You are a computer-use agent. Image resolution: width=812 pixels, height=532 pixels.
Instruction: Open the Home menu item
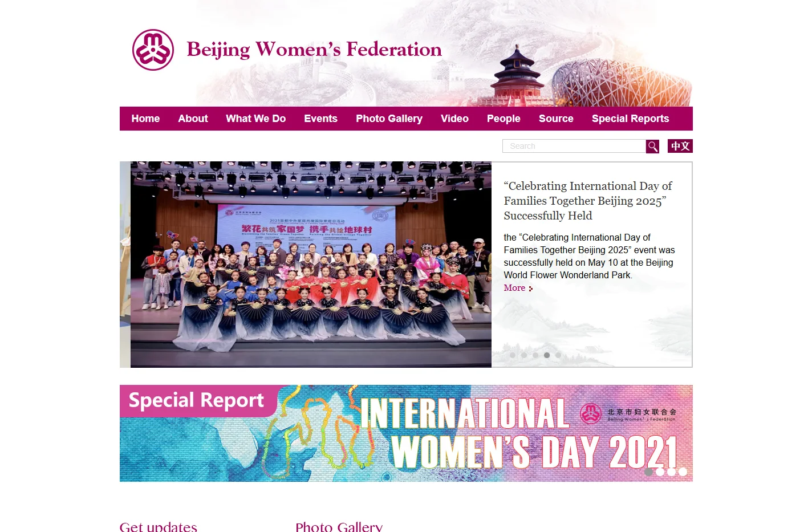[145, 119]
